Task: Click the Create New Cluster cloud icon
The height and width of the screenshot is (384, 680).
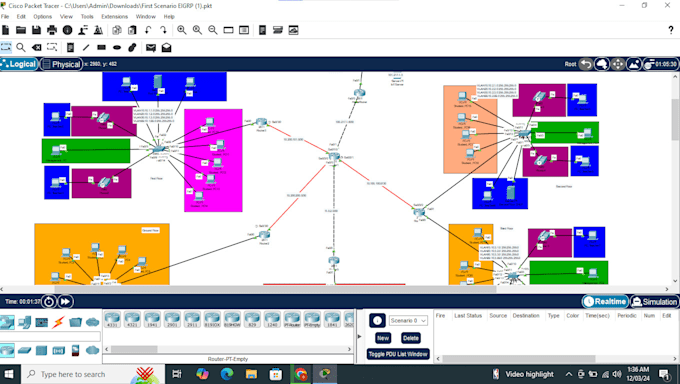Action: pyautogui.click(x=602, y=64)
